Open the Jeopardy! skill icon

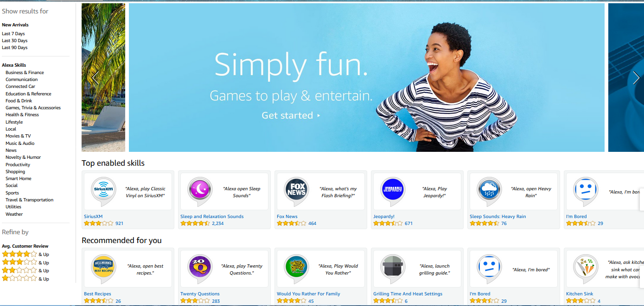coord(393,191)
